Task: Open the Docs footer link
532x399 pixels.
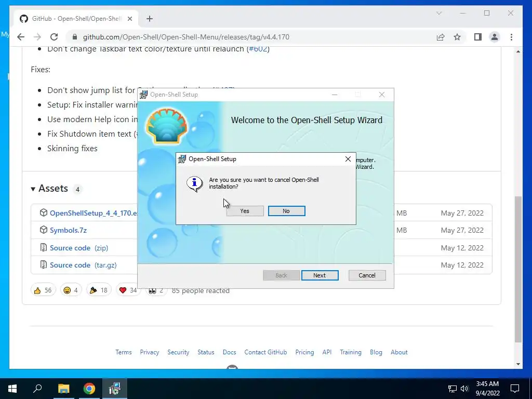Action: [229, 352]
